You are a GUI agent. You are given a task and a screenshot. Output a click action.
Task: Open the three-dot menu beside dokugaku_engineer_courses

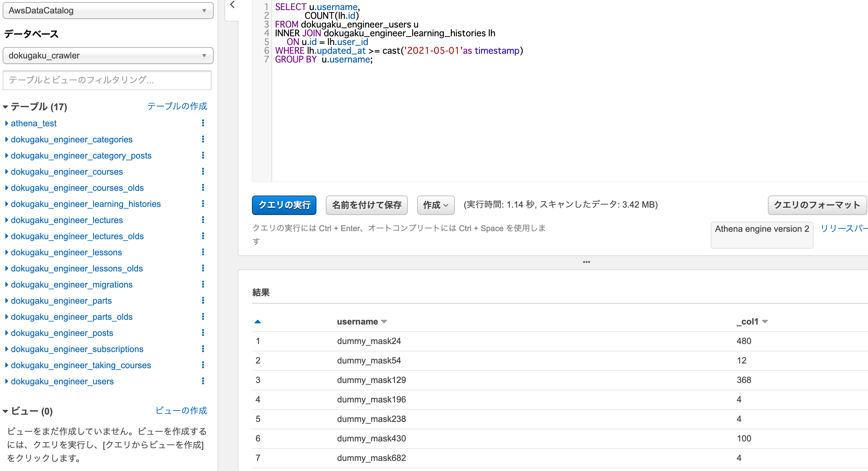(203, 171)
